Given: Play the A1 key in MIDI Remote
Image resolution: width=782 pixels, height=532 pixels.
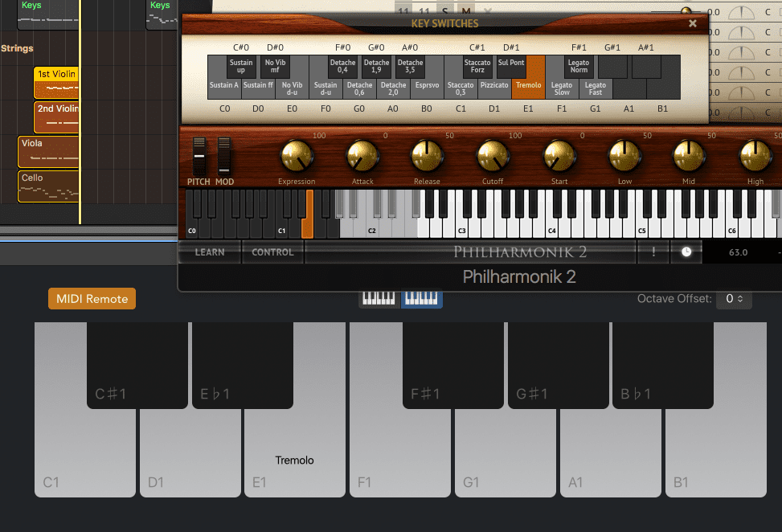Looking at the screenshot, I should pos(611,454).
